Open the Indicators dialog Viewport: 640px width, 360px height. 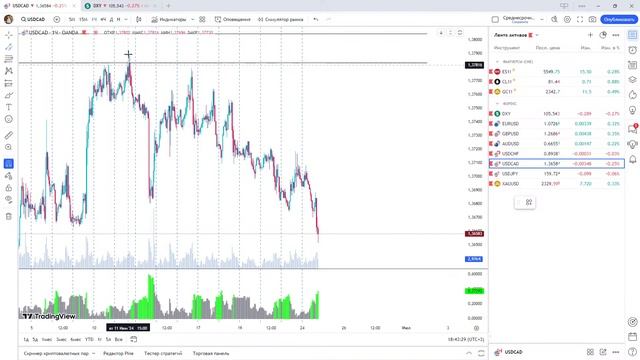point(169,19)
